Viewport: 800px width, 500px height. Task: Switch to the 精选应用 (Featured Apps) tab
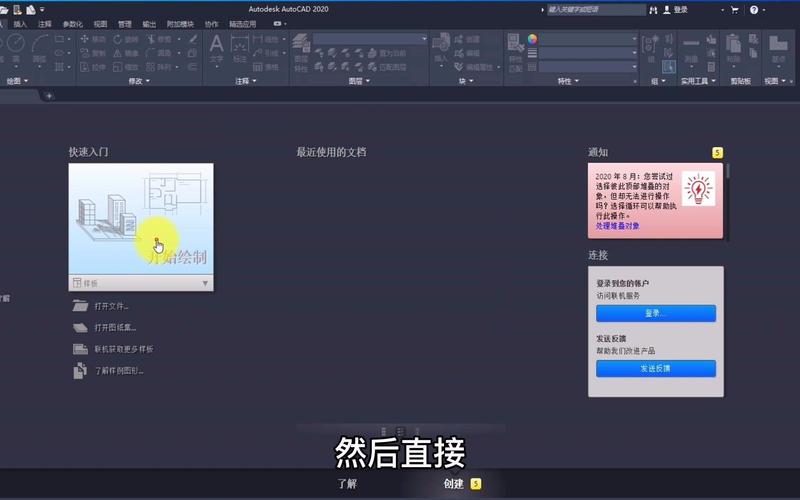pos(242,24)
